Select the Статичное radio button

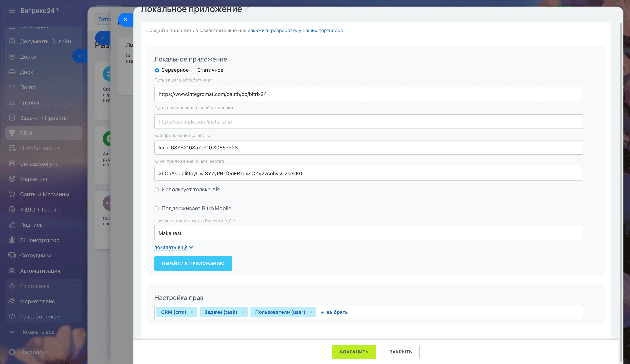click(x=193, y=70)
